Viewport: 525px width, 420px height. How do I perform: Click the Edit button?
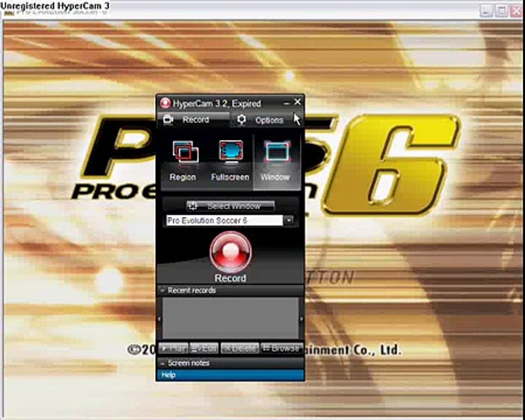204,349
